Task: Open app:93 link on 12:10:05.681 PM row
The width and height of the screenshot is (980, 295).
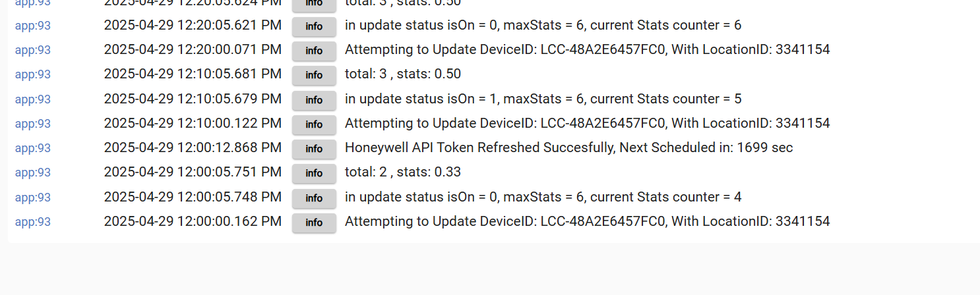Action: click(33, 74)
